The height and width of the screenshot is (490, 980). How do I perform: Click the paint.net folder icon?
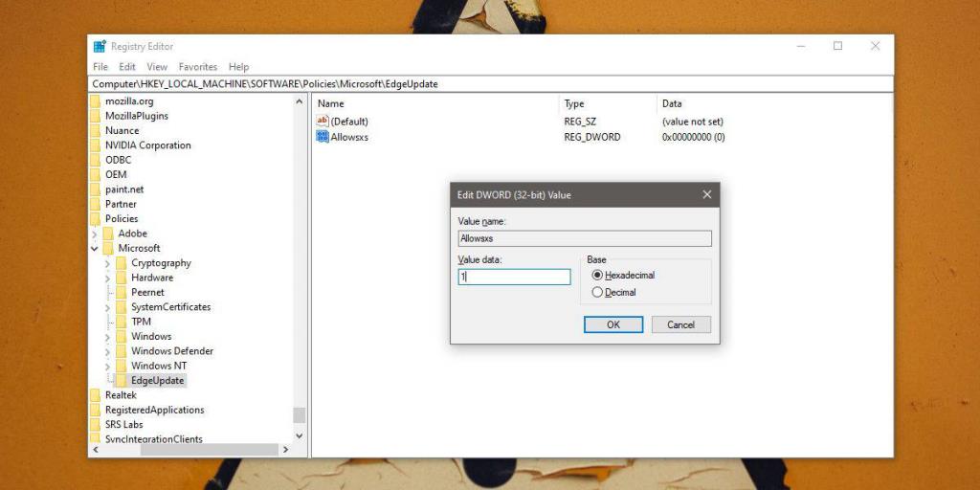click(95, 189)
